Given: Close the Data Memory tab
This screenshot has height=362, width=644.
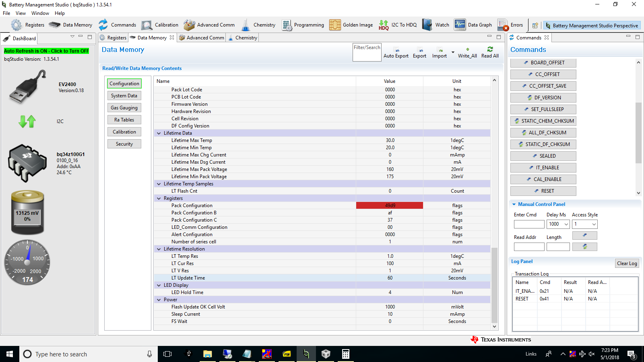Looking at the screenshot, I should [x=172, y=37].
